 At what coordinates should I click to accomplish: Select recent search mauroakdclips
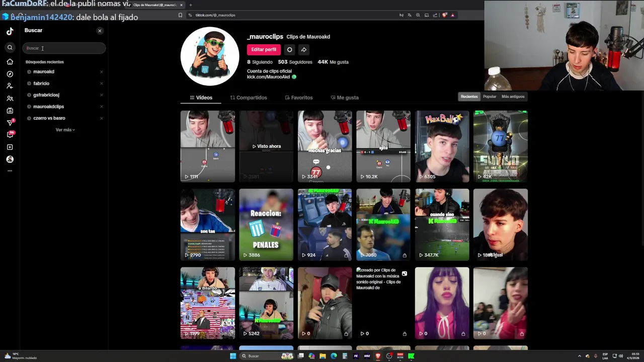(x=48, y=107)
